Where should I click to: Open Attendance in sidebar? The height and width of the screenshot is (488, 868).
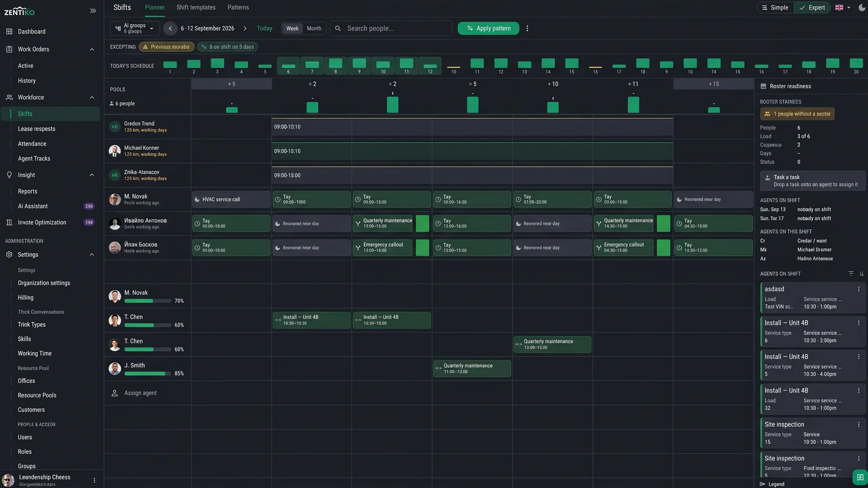32,144
